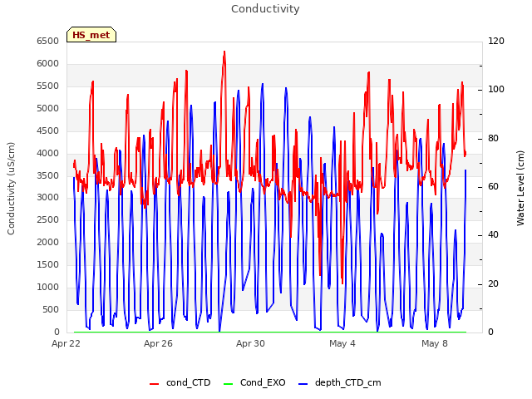
Task: Click the blue depth_CTD_cm legend swatch
Action: tap(303, 384)
